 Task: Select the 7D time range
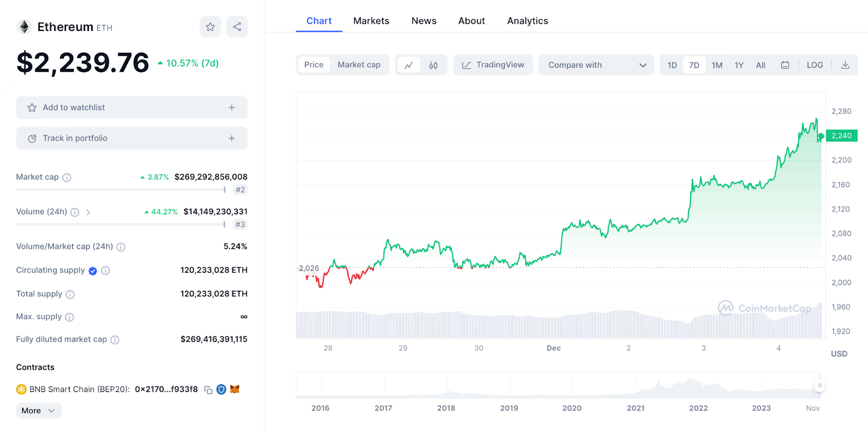[x=694, y=65]
